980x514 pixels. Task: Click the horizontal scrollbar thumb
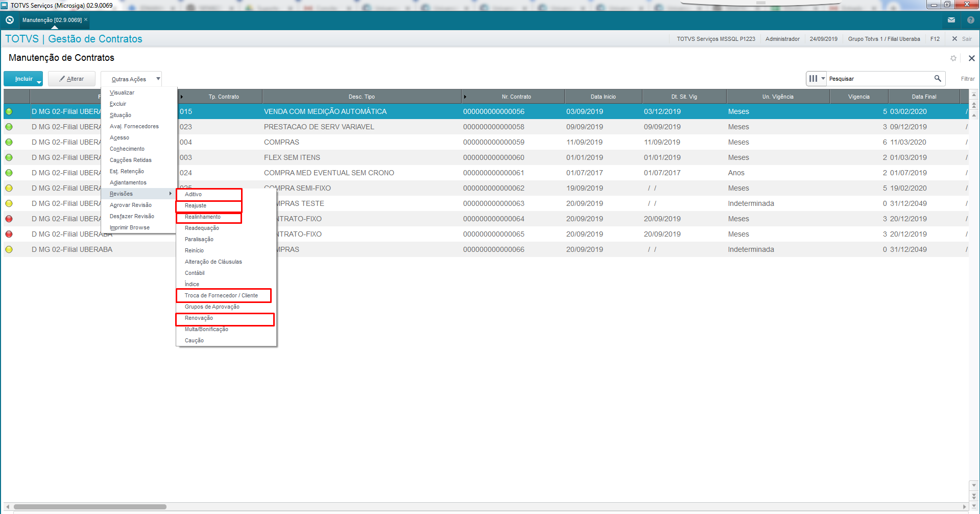pyautogui.click(x=90, y=507)
